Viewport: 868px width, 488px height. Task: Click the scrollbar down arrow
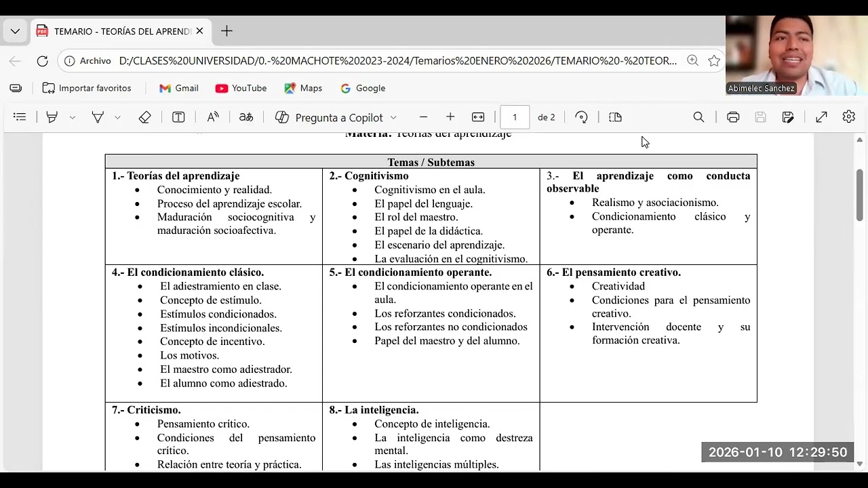click(860, 464)
